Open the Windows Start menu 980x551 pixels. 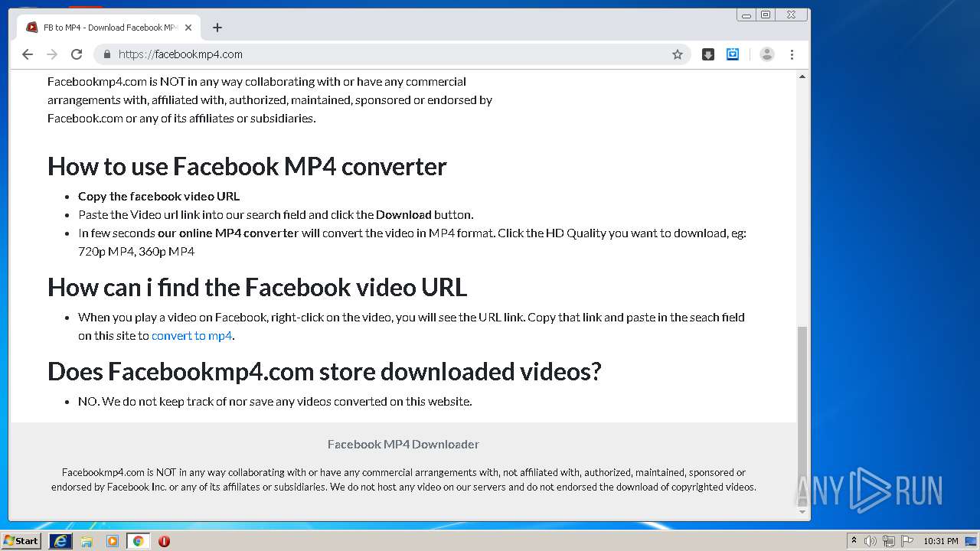coord(21,541)
